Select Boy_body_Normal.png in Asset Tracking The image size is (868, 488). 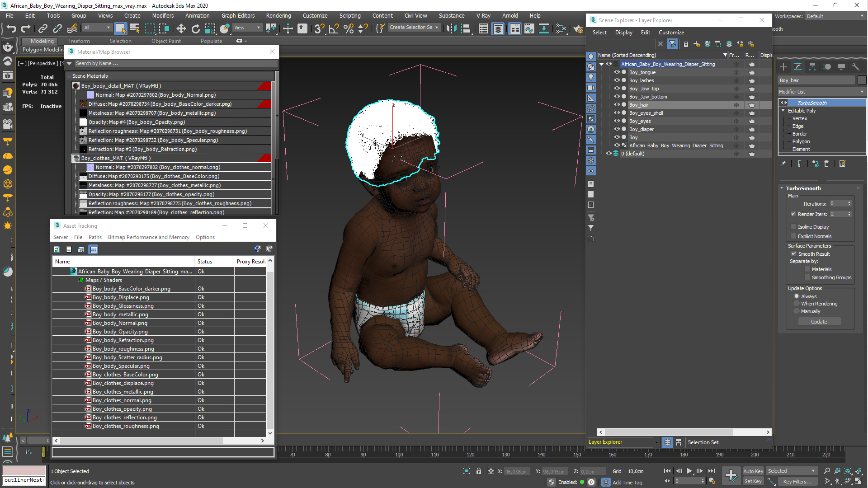click(120, 323)
